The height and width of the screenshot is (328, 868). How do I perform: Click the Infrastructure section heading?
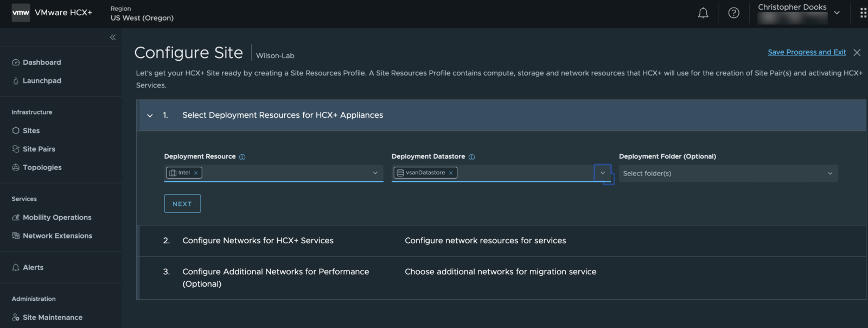point(32,112)
